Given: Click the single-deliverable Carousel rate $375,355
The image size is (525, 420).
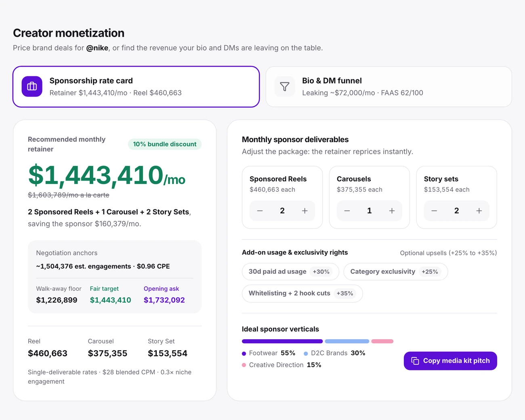Looking at the screenshot, I should coord(107,353).
